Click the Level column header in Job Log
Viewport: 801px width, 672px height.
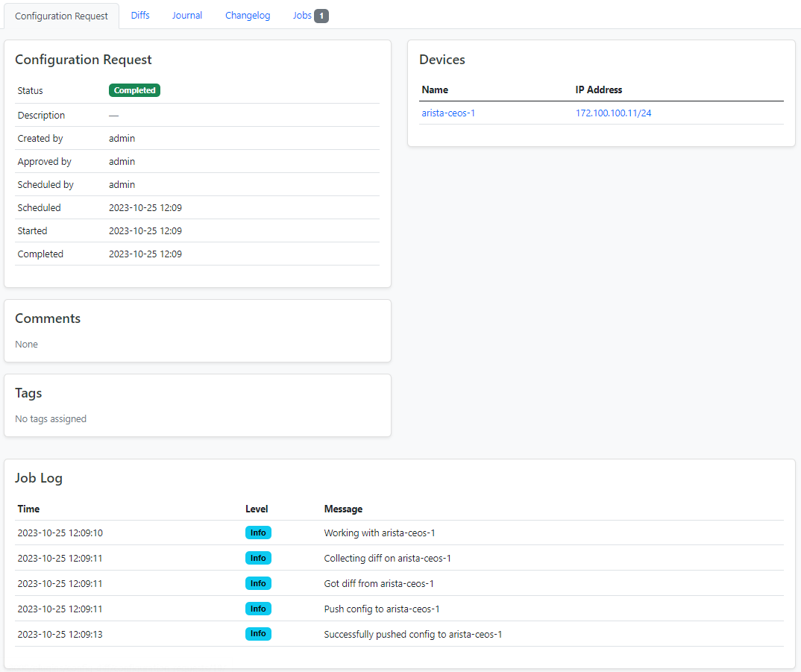point(257,509)
